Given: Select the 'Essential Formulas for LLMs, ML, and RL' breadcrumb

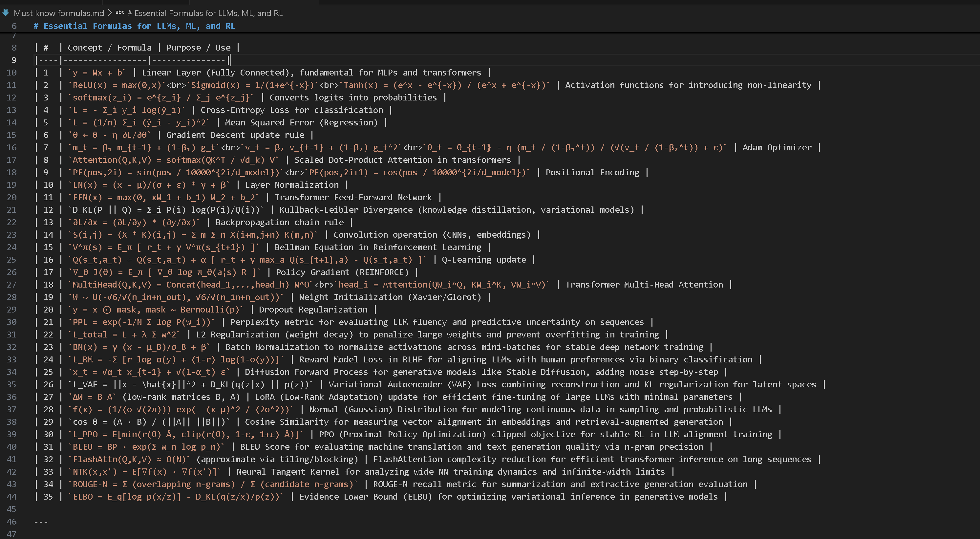Looking at the screenshot, I should (205, 13).
